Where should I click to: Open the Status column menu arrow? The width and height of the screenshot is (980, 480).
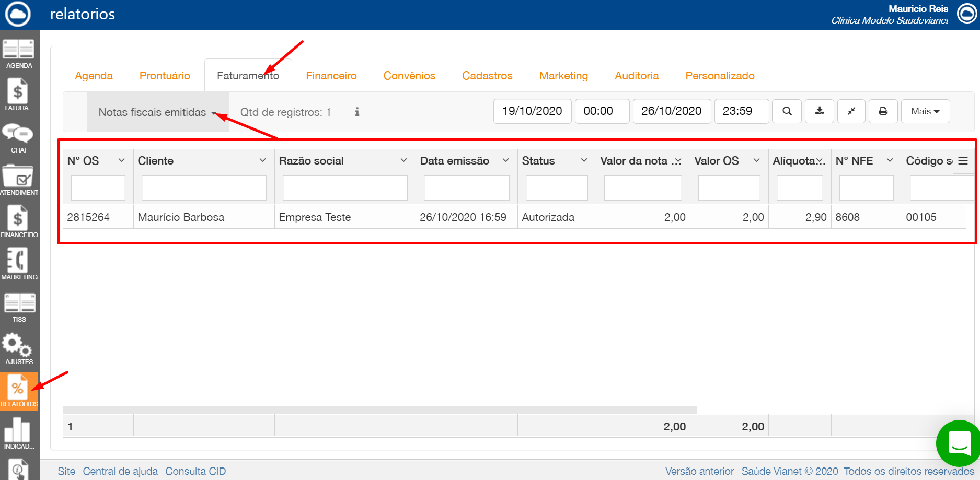click(584, 160)
